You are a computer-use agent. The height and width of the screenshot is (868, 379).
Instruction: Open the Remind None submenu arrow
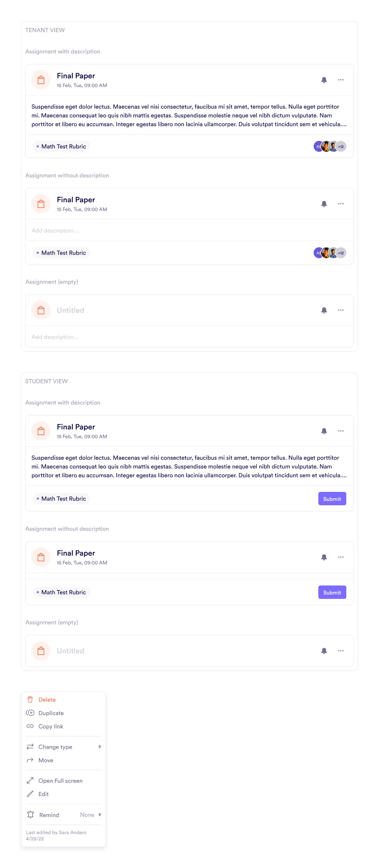click(100, 815)
